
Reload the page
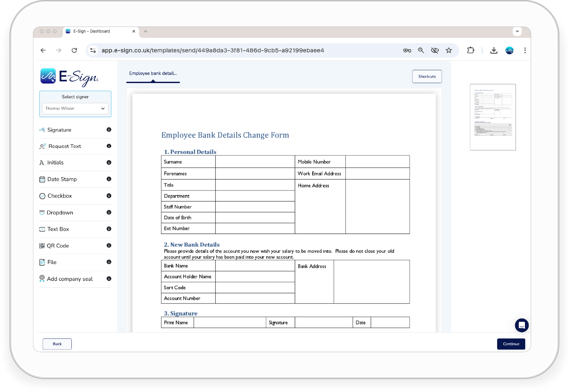tap(74, 50)
